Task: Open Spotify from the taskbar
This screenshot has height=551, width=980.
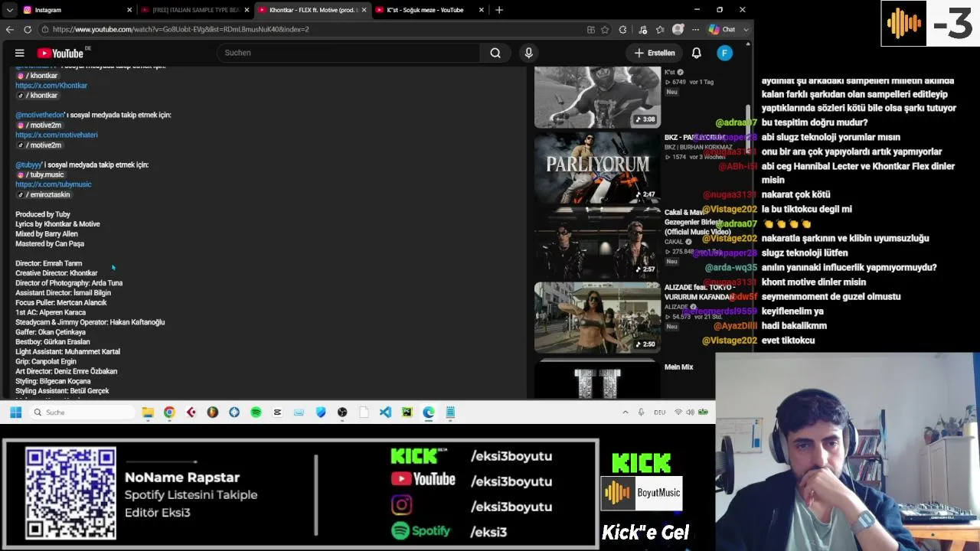Action: tap(256, 412)
